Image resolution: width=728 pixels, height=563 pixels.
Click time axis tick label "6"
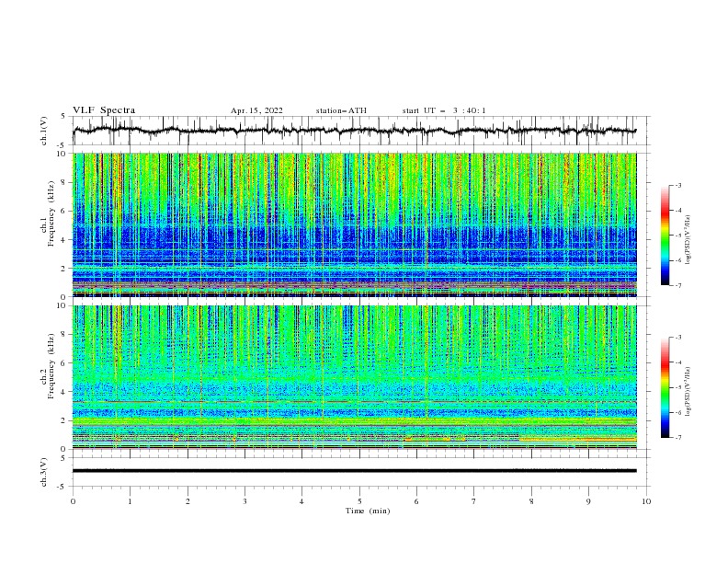[416, 501]
